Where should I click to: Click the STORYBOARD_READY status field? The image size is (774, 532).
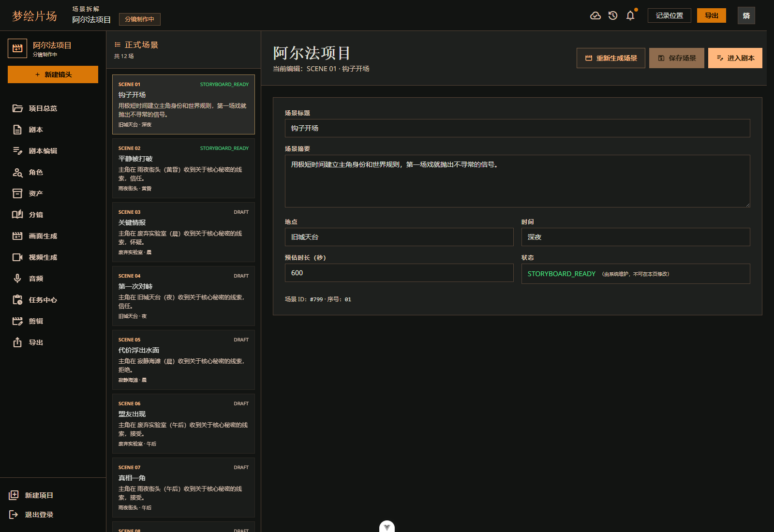(x=636, y=274)
